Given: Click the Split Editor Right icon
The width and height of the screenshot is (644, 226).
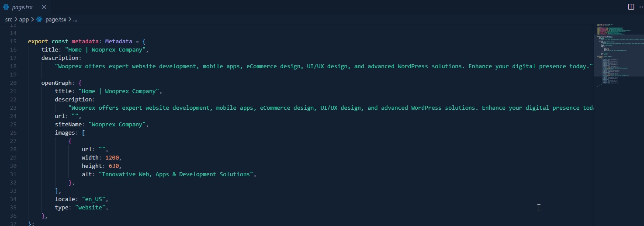Looking at the screenshot, I should coord(631,7).
